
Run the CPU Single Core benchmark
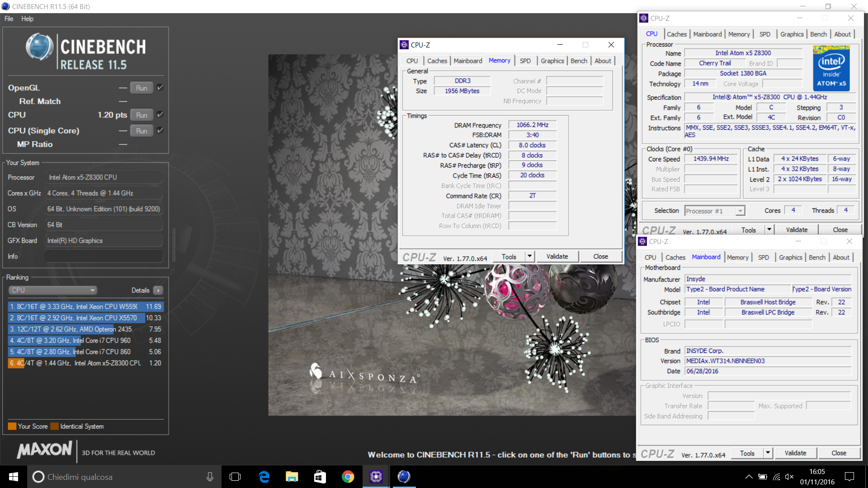[142, 131]
